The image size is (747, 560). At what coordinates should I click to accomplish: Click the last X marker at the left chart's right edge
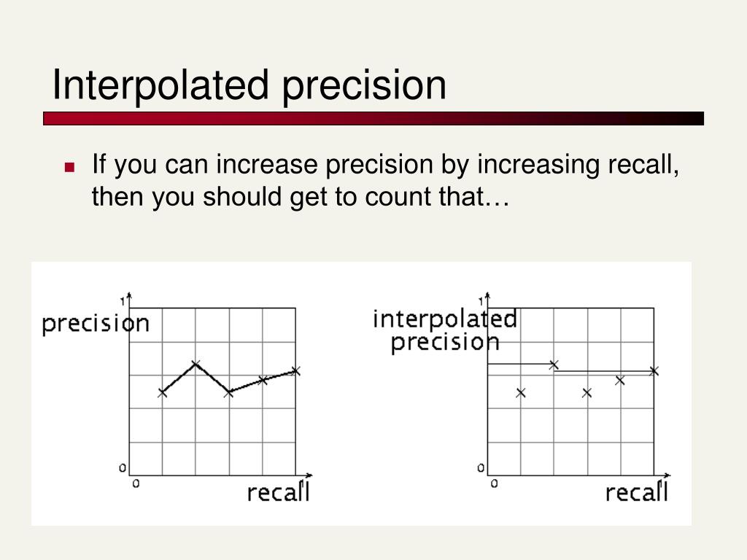point(295,371)
